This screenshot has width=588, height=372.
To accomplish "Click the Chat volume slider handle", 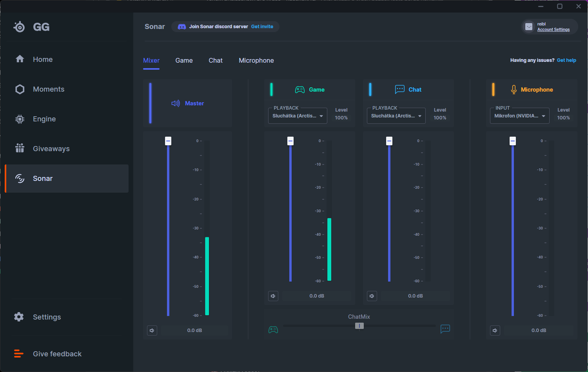I will 389,141.
